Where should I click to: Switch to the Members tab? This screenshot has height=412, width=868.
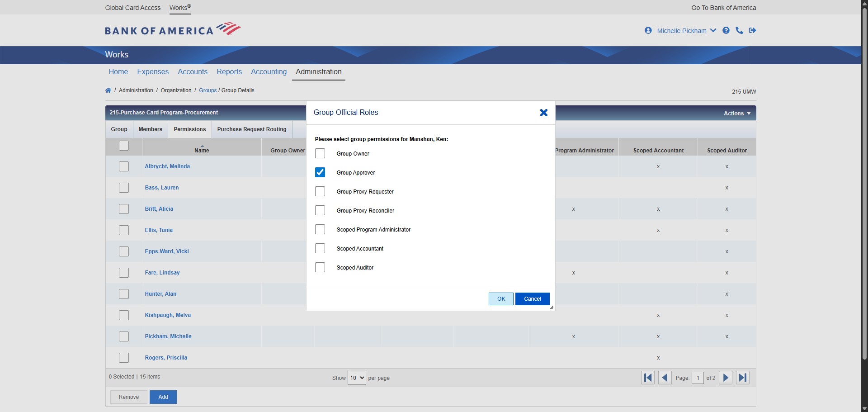tap(150, 129)
